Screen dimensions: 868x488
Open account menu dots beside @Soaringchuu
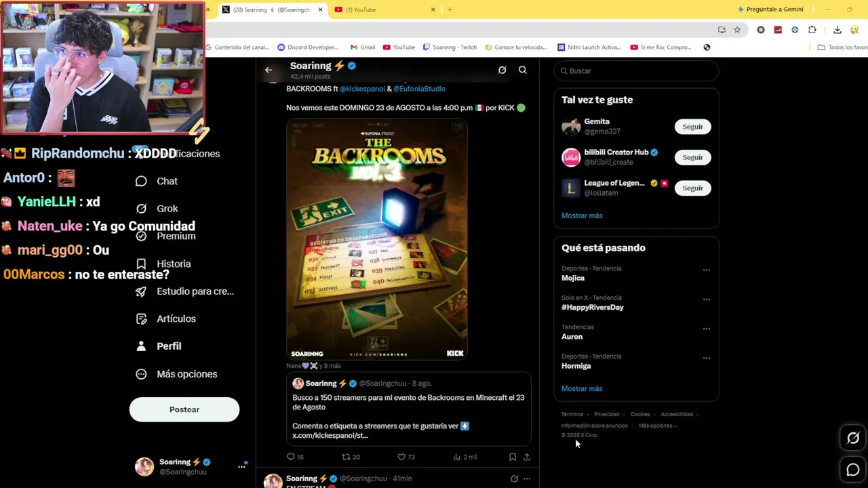241,466
